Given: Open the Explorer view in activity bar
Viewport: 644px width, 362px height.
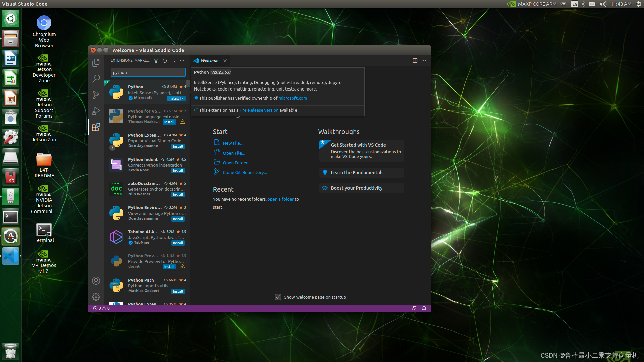Looking at the screenshot, I should pyautogui.click(x=96, y=63).
